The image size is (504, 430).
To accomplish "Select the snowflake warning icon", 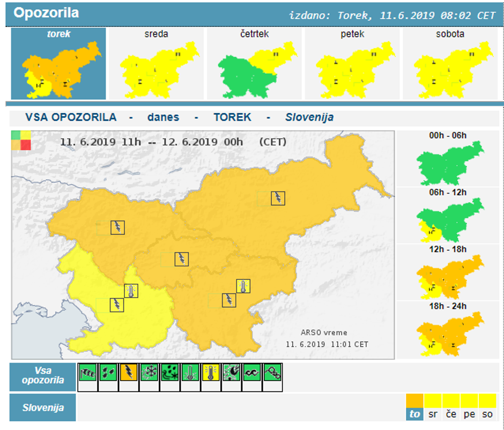I will [149, 373].
